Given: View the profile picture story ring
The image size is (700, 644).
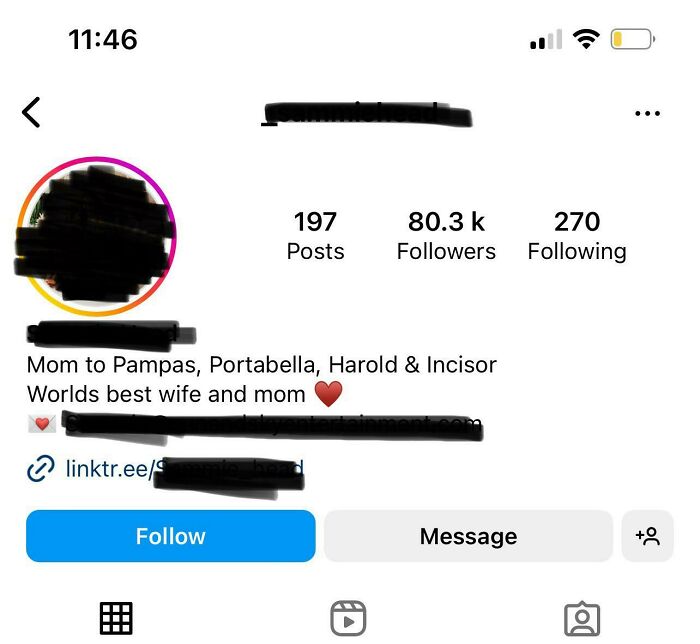Looking at the screenshot, I should click(x=96, y=236).
